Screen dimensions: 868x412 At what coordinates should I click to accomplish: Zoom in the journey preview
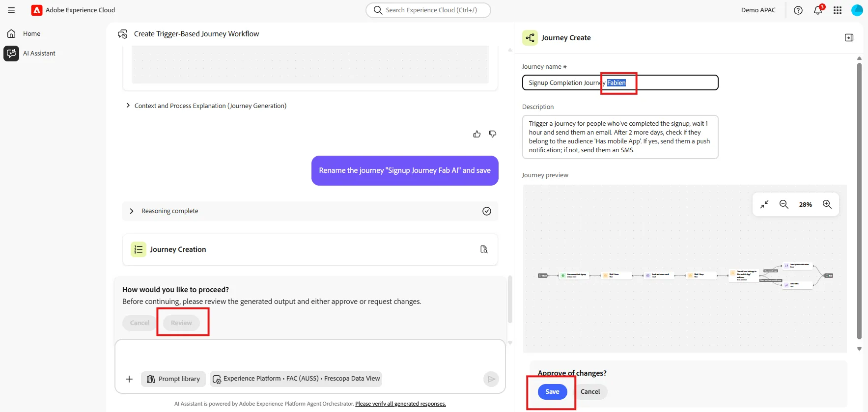[x=827, y=204]
